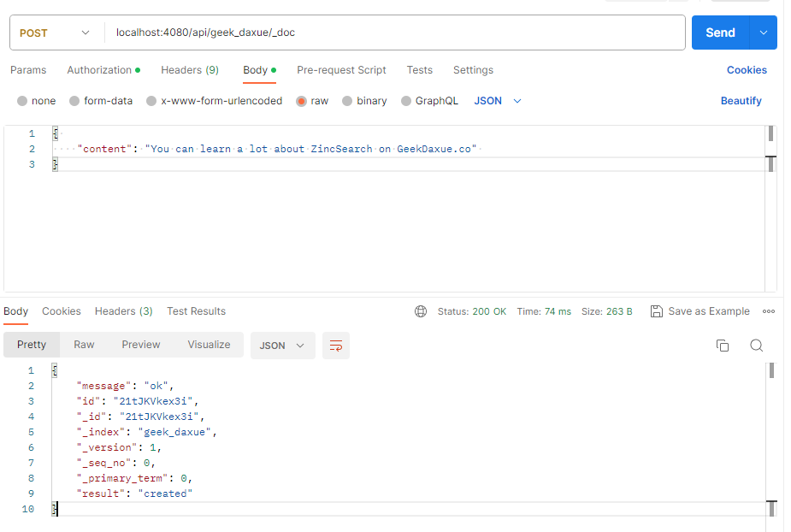Select the raw body type radio
Screen dimensions: 791x532
pos(301,101)
